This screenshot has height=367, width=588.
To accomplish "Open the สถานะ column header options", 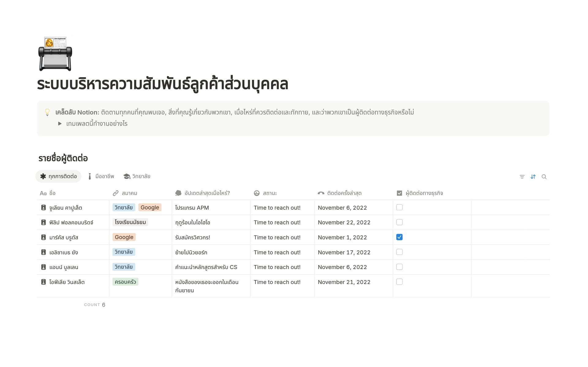I will click(x=269, y=193).
